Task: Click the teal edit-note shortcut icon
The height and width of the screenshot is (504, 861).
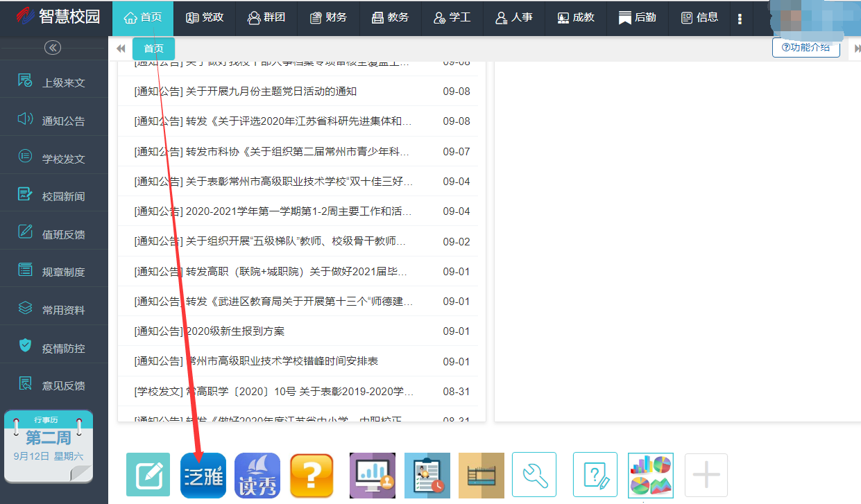Action: [x=148, y=476]
